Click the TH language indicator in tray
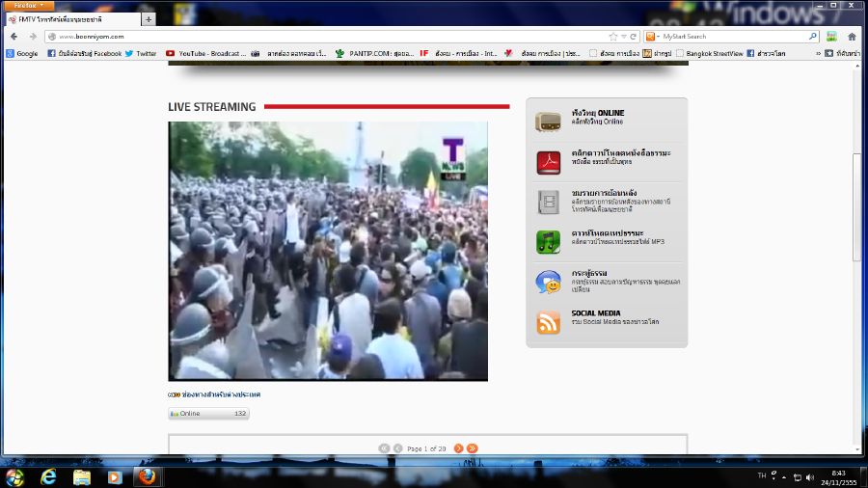 (762, 475)
